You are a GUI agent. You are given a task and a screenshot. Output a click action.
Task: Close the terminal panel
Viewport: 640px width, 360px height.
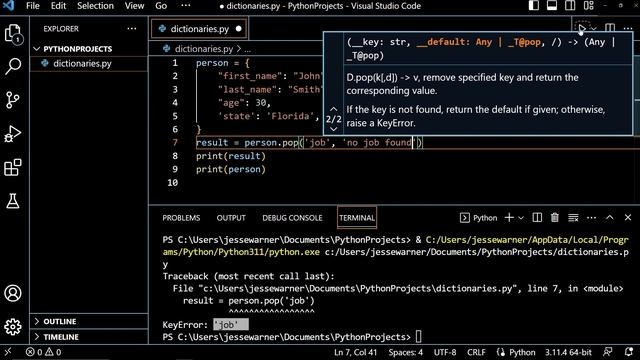pyautogui.click(x=628, y=218)
